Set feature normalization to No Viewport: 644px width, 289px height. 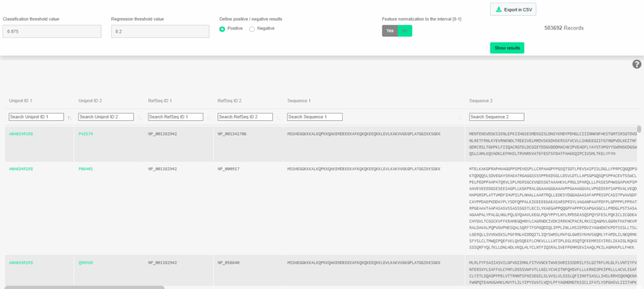point(404,31)
